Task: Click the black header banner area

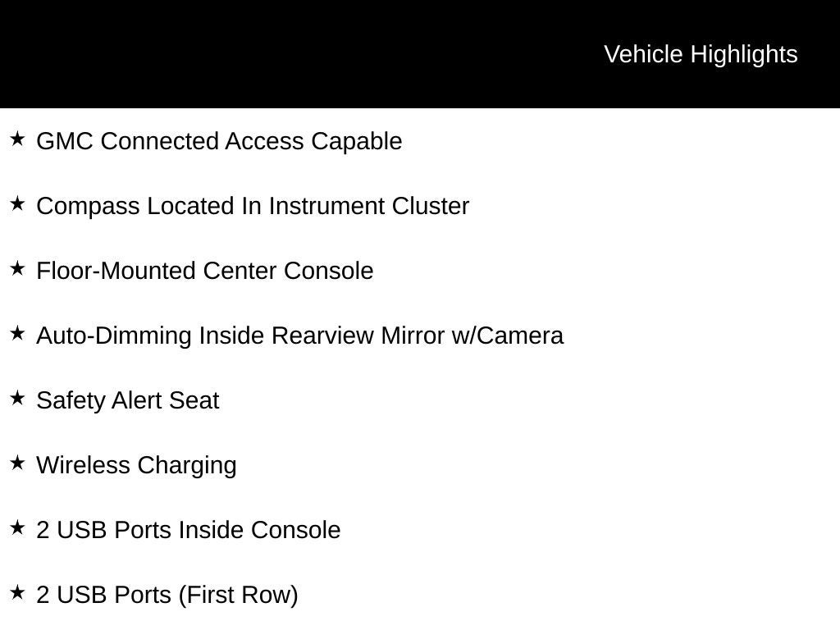Action: pos(420,54)
